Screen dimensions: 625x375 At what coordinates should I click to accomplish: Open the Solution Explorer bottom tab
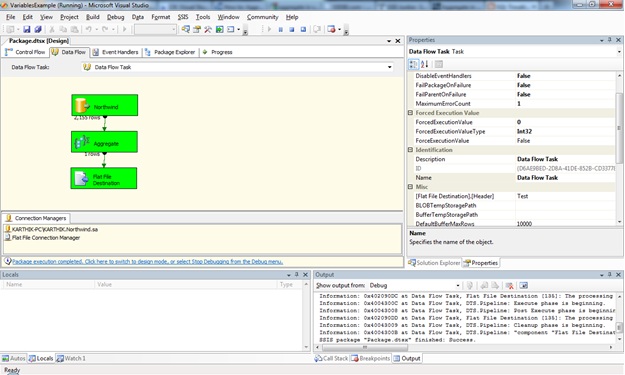pyautogui.click(x=434, y=263)
